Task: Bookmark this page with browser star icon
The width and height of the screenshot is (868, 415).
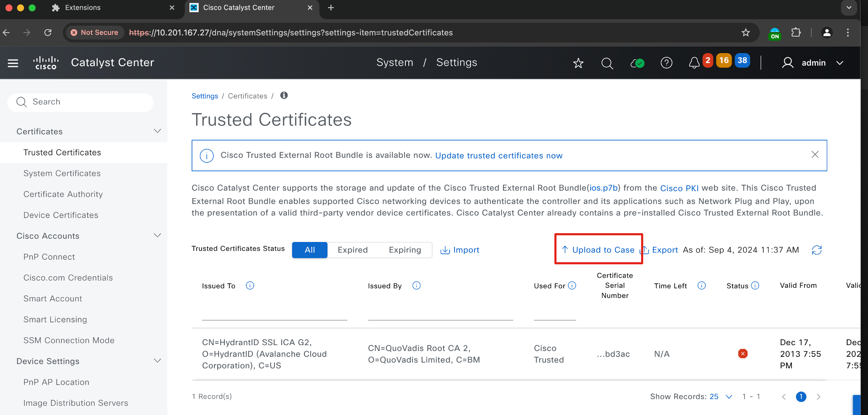Action: point(746,32)
